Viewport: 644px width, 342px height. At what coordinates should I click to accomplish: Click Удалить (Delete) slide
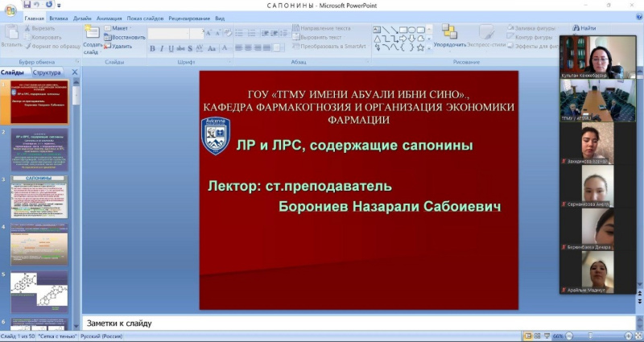[x=118, y=46]
